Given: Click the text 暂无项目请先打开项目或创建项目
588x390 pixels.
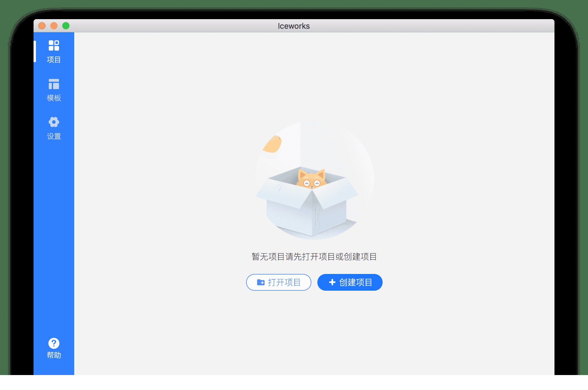Looking at the screenshot, I should [314, 257].
